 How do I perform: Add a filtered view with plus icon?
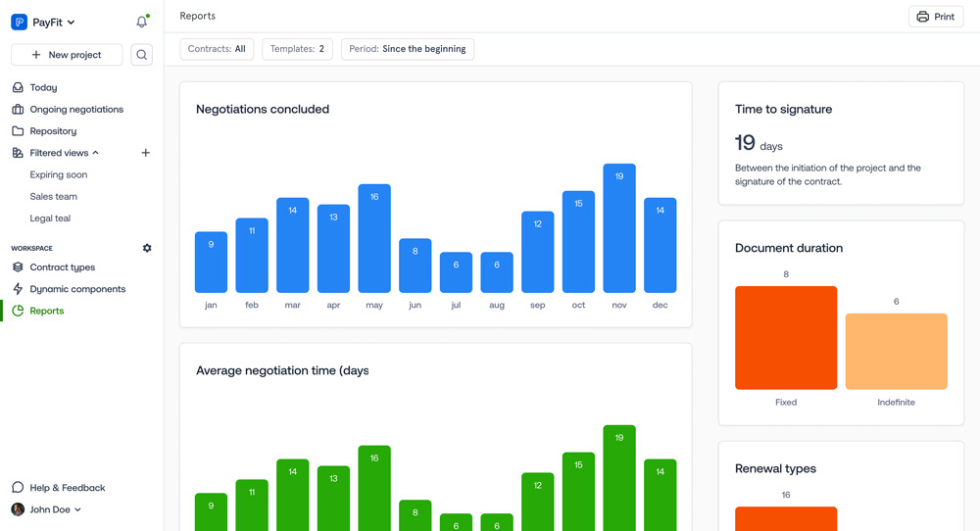point(146,153)
